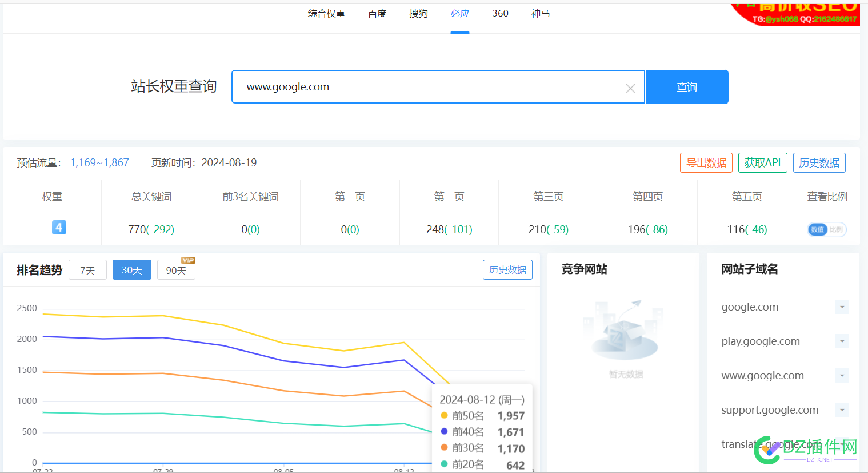
Task: Switch to the 搜狗 tab
Action: (418, 13)
